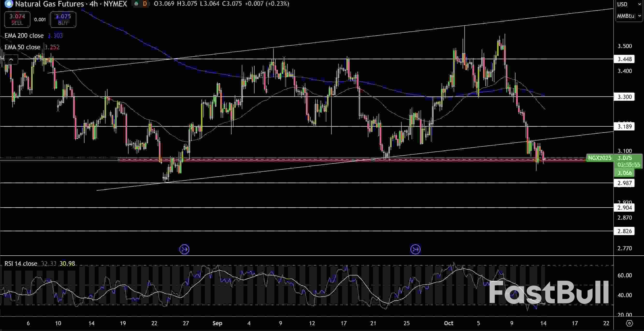Click the Natural Gas Futures symbol logo
The image size is (644, 331).
point(8,4)
